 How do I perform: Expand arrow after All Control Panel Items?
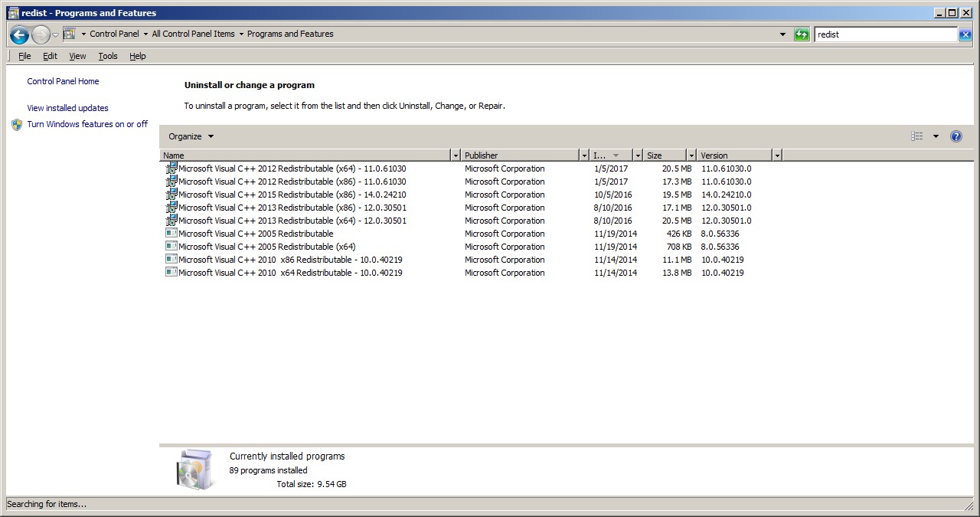coord(241,34)
